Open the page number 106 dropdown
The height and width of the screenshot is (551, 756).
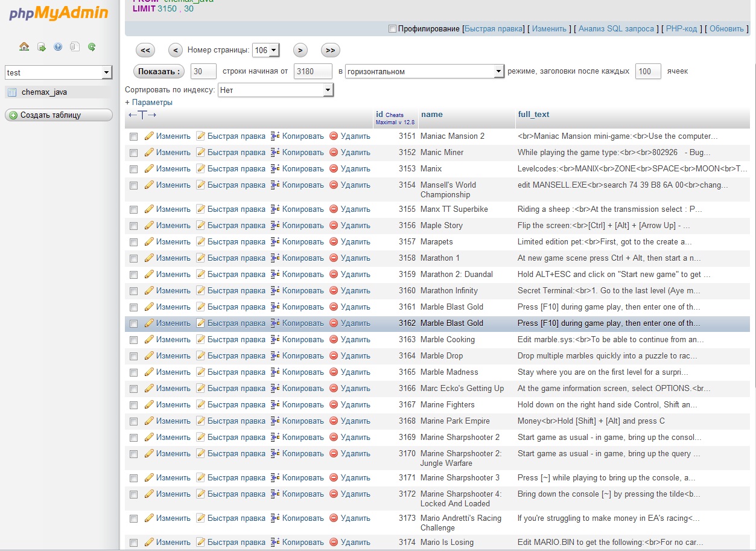266,51
